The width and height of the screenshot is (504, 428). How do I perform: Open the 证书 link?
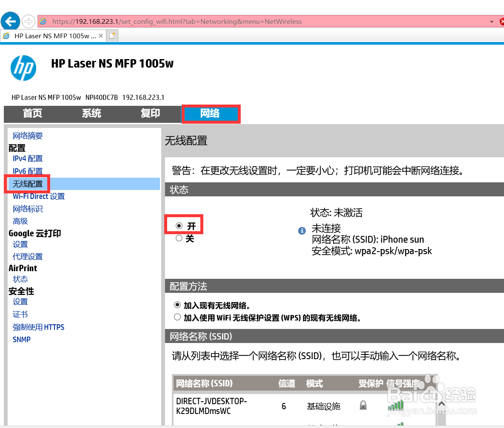pyautogui.click(x=20, y=314)
